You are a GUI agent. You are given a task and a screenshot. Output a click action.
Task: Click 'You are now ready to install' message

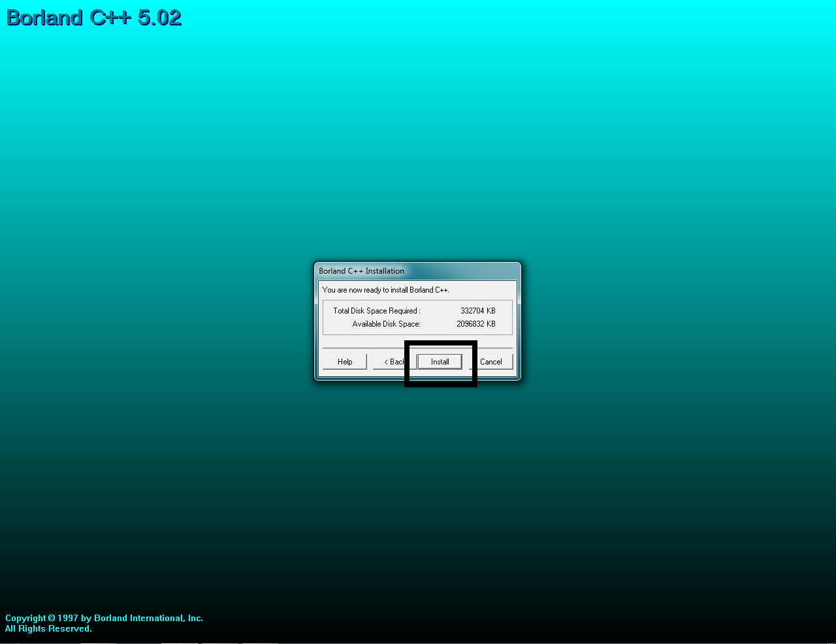(386, 290)
